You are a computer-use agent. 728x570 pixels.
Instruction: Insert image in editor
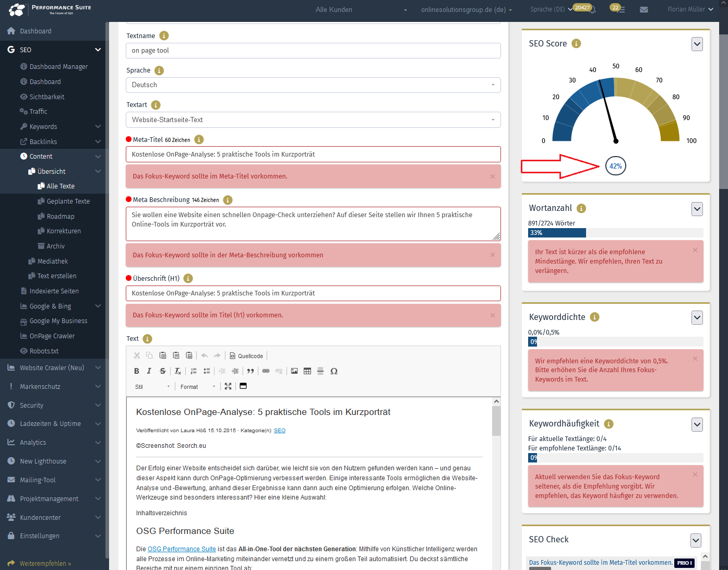(294, 371)
